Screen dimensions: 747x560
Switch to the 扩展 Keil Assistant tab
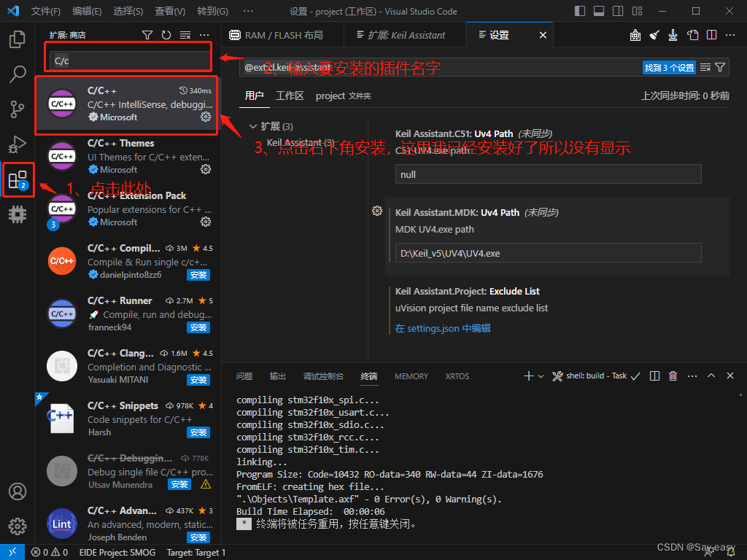[x=404, y=35]
